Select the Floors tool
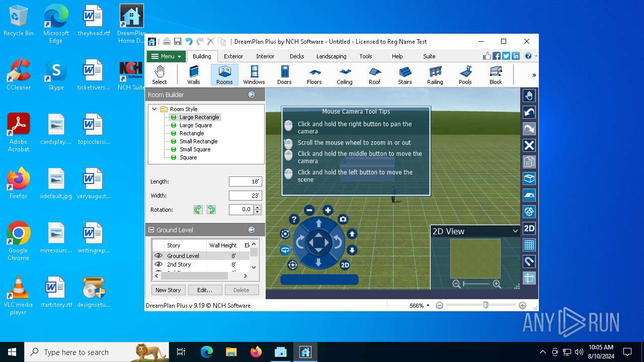The height and width of the screenshot is (362, 644). (x=314, y=74)
